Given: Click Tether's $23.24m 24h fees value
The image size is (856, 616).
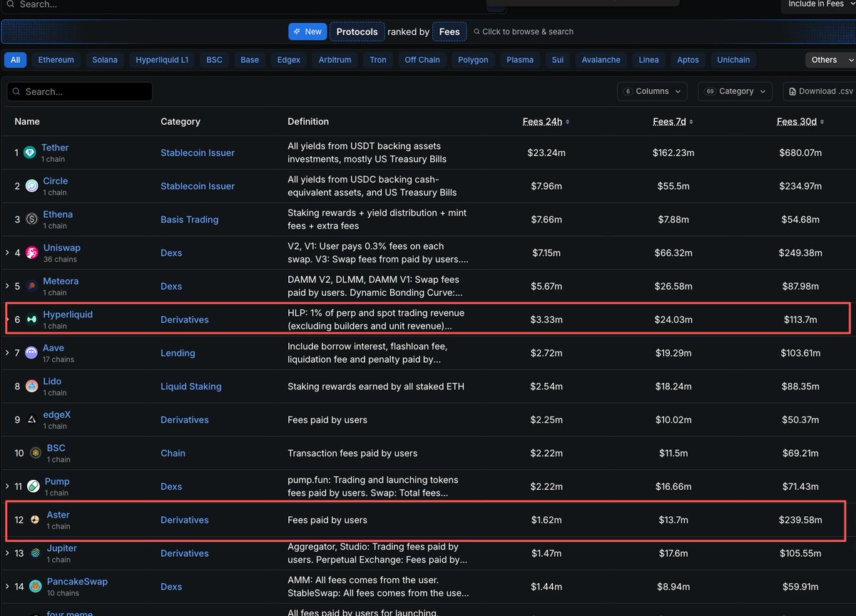Looking at the screenshot, I should coord(546,153).
